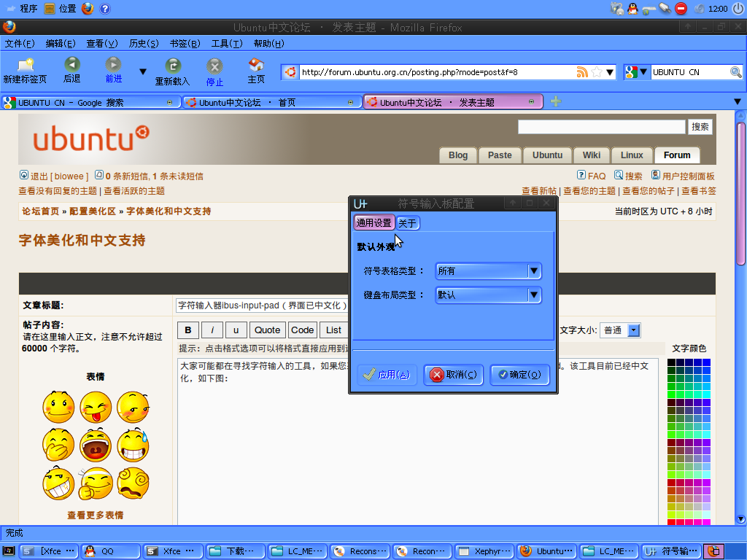Open the 程序 applications menu
Screen dimensions: 747x560
click(23, 9)
